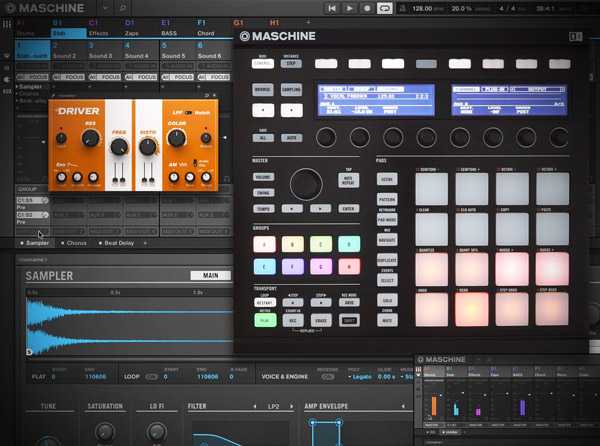Select Group A button on controller
The height and width of the screenshot is (446, 600).
pos(264,244)
